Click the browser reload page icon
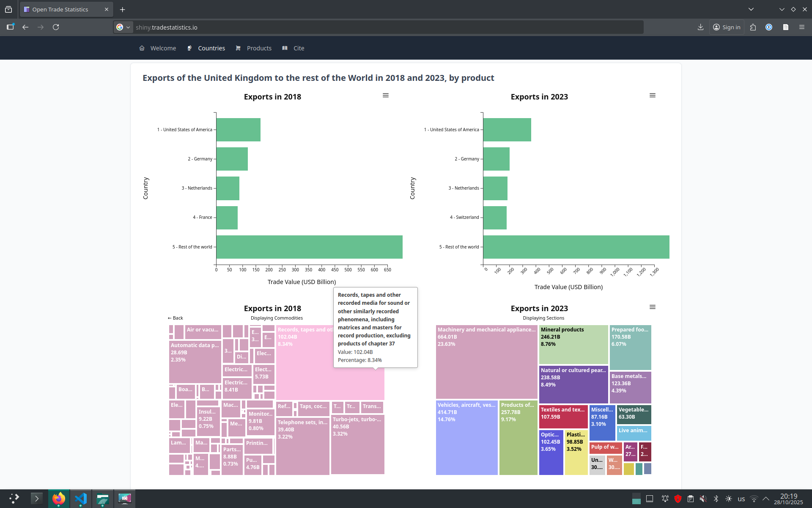Viewport: 812px width, 508px height. (x=56, y=27)
